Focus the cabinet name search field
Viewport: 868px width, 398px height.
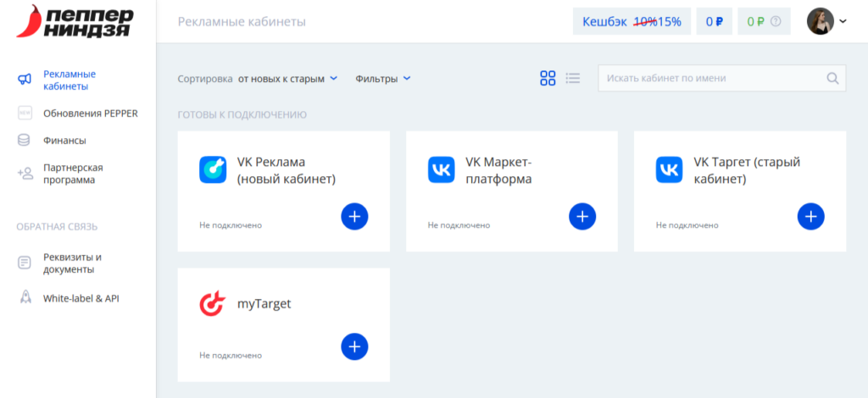[x=712, y=79]
